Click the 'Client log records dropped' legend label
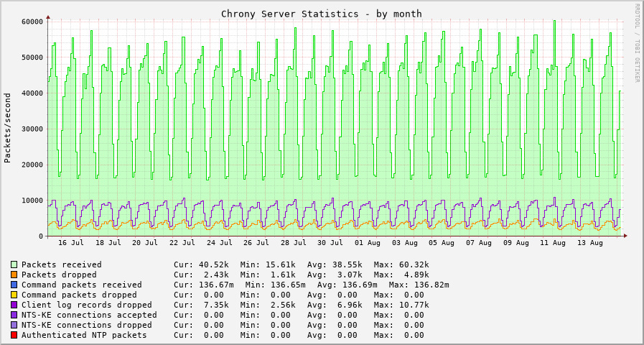This screenshot has height=345, width=644. click(x=87, y=305)
